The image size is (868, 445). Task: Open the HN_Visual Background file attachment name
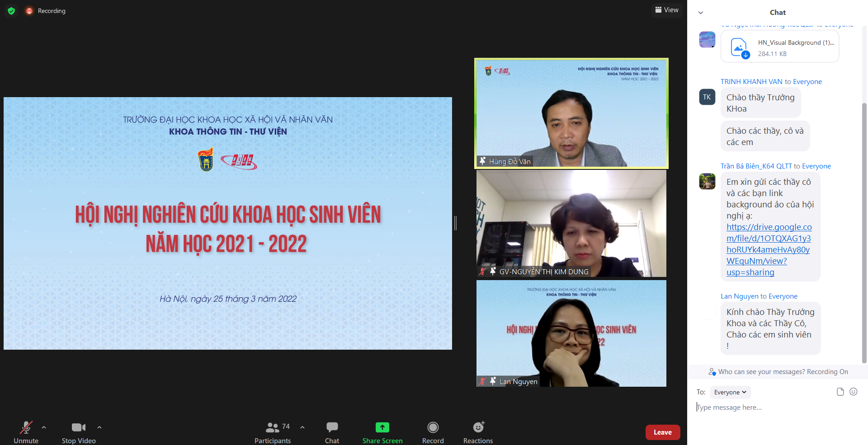(x=796, y=42)
